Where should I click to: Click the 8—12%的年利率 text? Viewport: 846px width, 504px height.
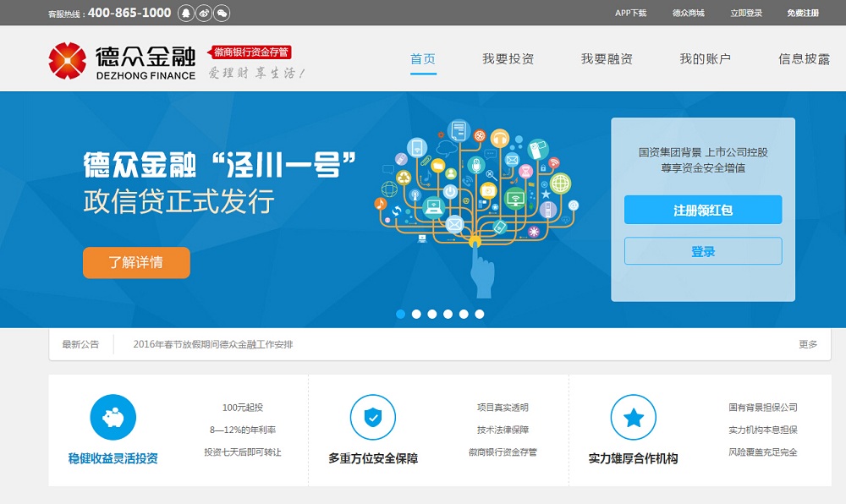click(x=243, y=430)
